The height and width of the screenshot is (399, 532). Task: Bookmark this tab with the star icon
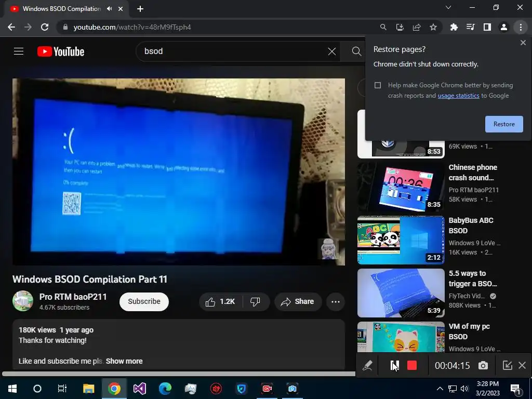pos(433,27)
